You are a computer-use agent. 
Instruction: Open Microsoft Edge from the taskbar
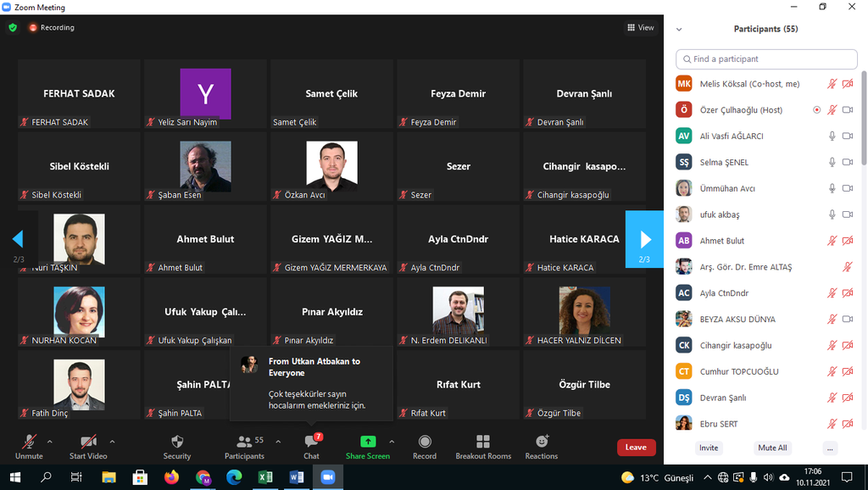pyautogui.click(x=234, y=477)
